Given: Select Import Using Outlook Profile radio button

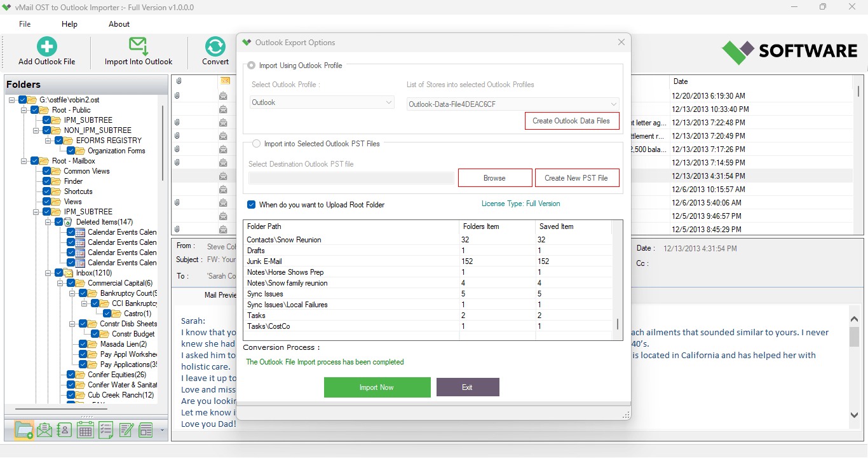Looking at the screenshot, I should (252, 66).
